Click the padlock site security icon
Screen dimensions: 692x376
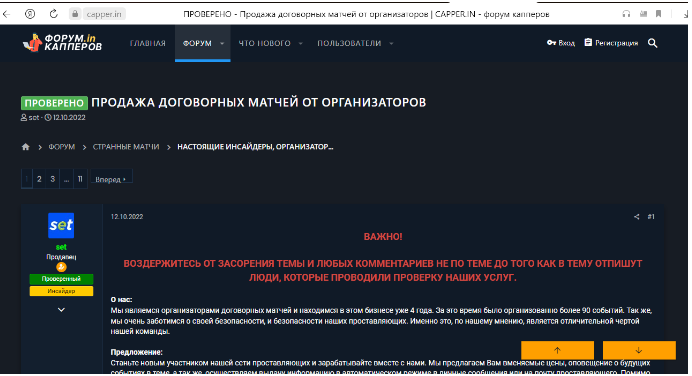pos(75,14)
